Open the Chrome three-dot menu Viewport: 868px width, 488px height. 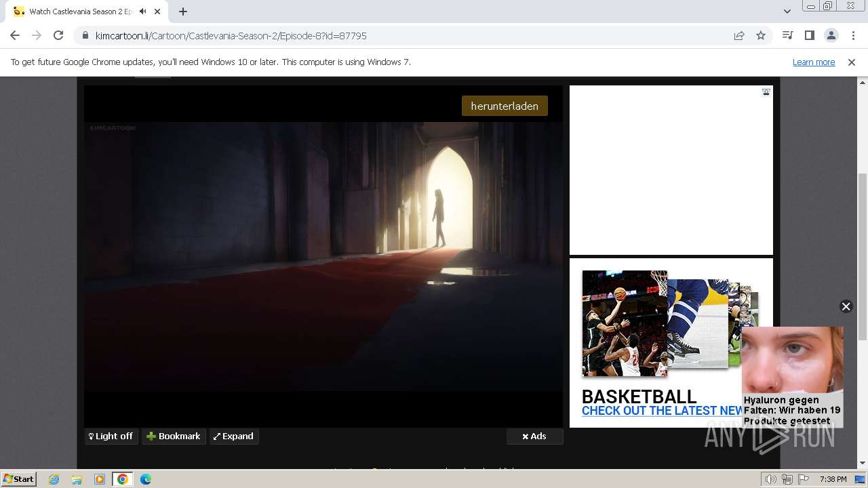pyautogui.click(x=852, y=35)
